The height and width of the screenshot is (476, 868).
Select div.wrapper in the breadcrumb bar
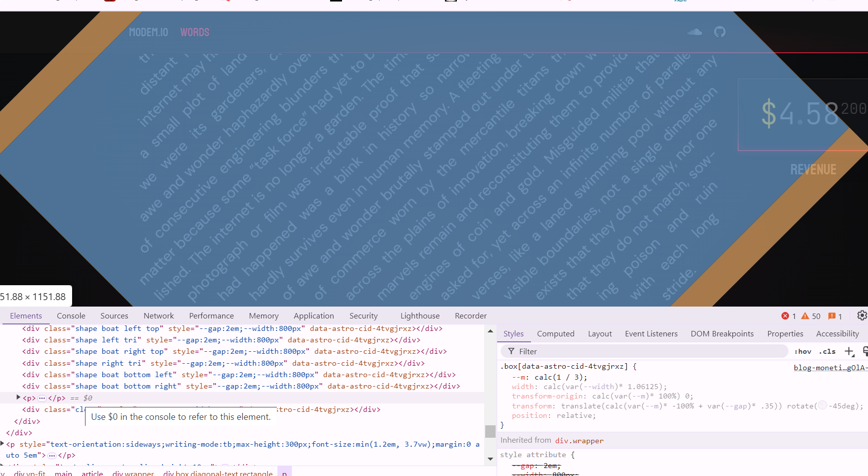click(133, 473)
